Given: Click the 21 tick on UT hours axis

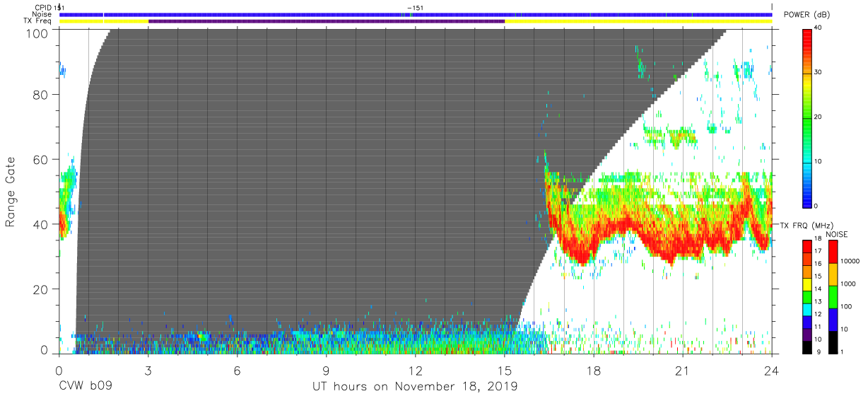Looking at the screenshot, I should point(682,370).
